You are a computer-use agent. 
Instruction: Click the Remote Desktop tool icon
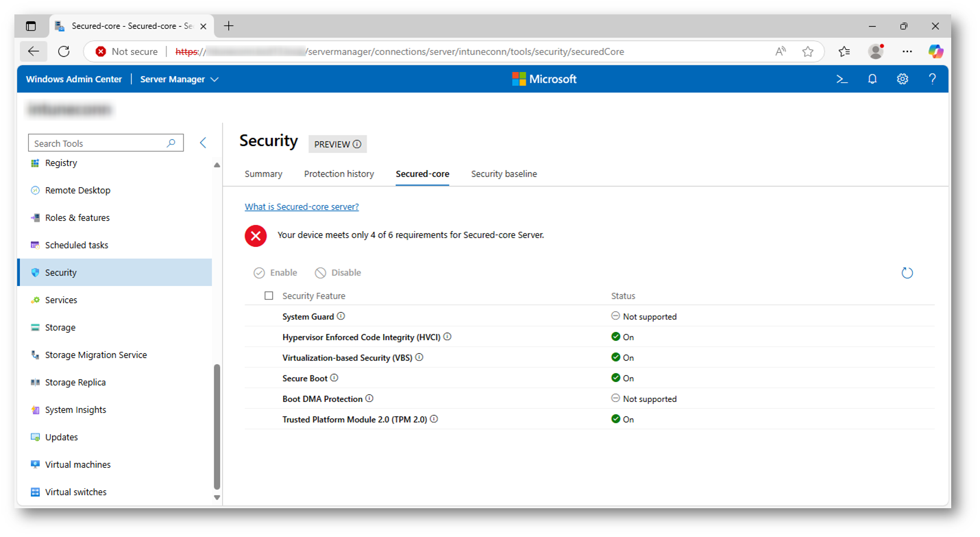35,191
